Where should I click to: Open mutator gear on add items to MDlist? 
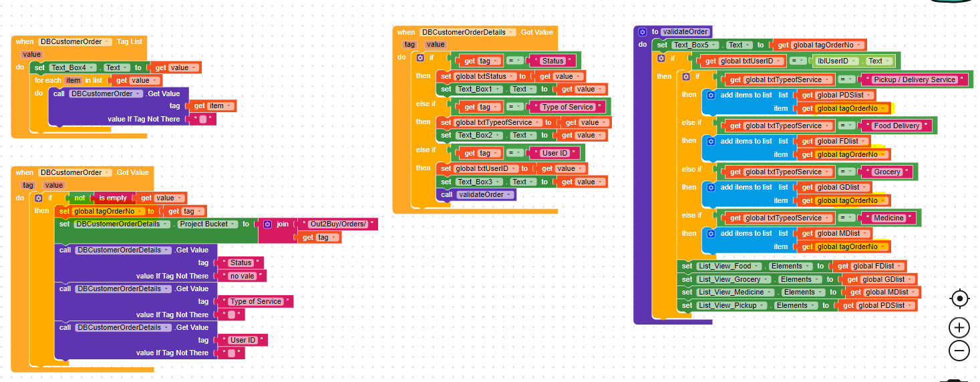point(711,233)
